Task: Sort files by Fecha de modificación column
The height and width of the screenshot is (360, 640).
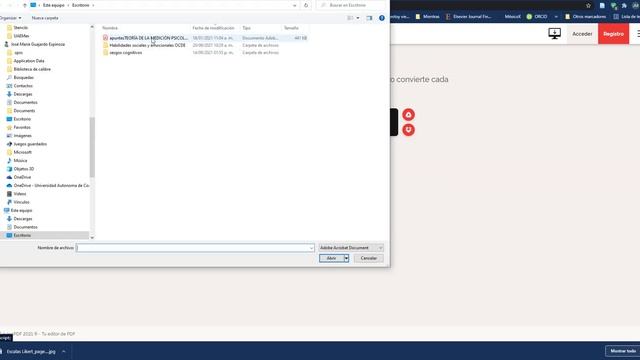Action: coord(213,28)
